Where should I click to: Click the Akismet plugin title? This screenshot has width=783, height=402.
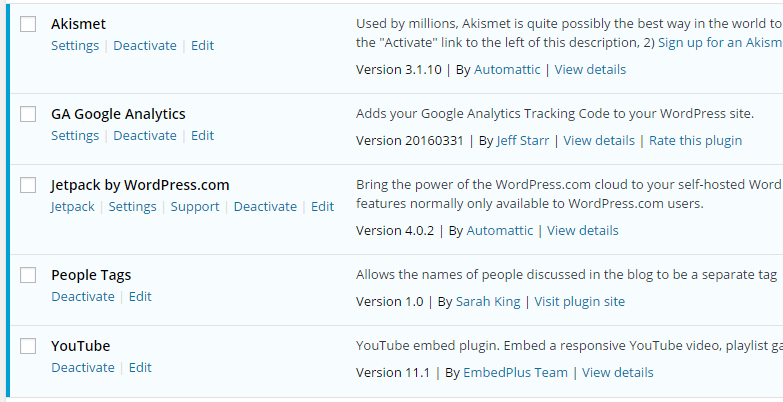78,24
